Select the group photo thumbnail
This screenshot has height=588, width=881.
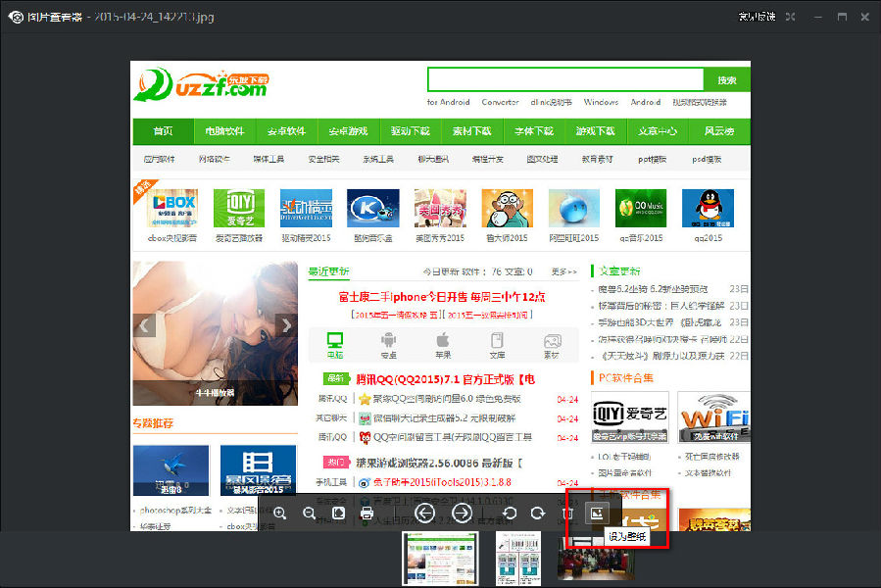[x=591, y=560]
